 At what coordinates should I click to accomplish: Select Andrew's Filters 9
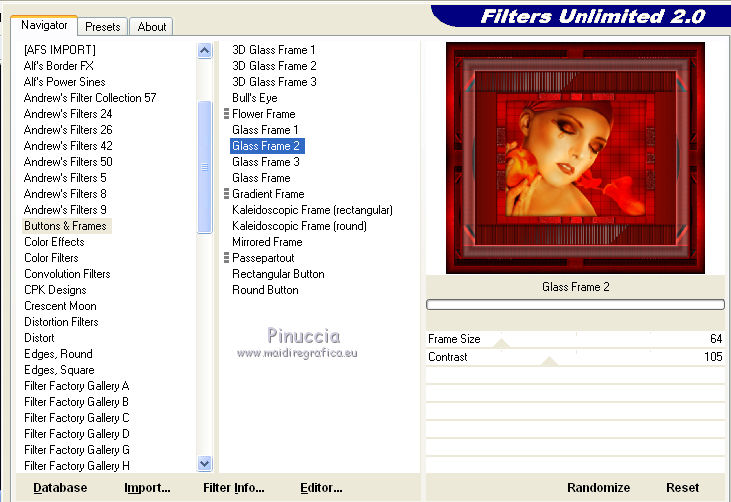65,210
